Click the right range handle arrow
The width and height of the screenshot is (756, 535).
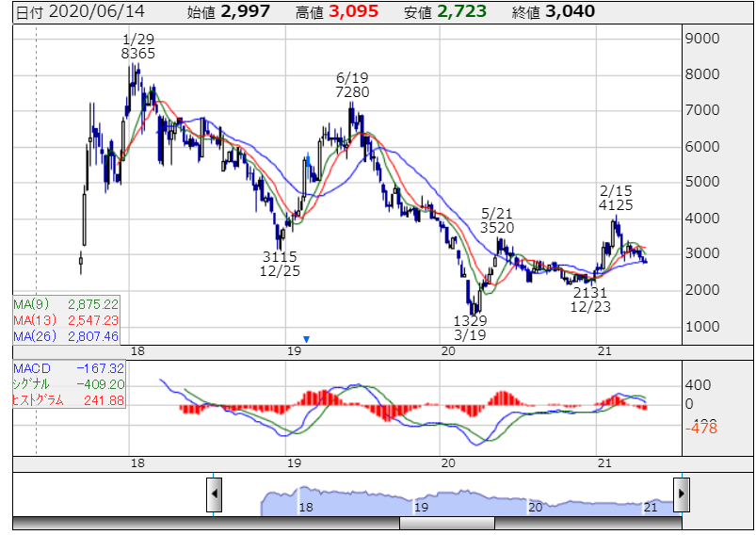pyautogui.click(x=682, y=494)
